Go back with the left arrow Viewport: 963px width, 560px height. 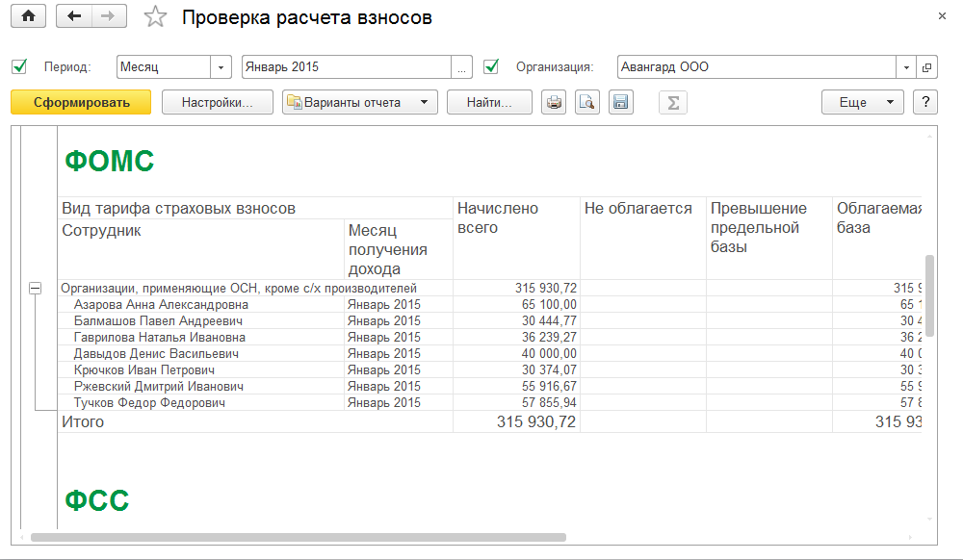coord(74,17)
